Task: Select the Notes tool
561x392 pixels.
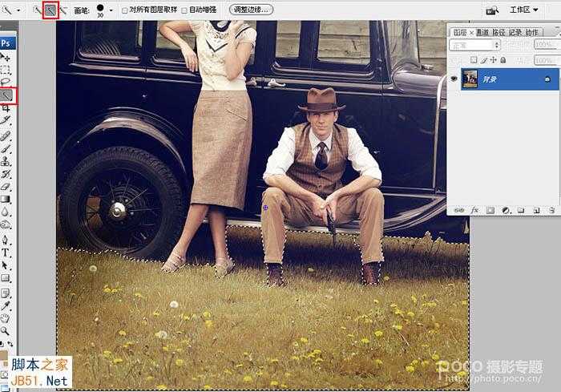Action: tap(6, 293)
